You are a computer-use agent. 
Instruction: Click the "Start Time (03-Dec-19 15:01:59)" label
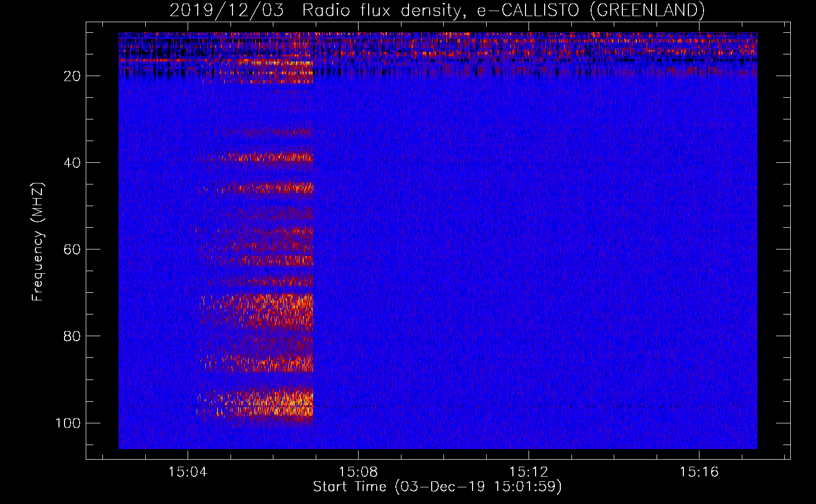[437, 487]
